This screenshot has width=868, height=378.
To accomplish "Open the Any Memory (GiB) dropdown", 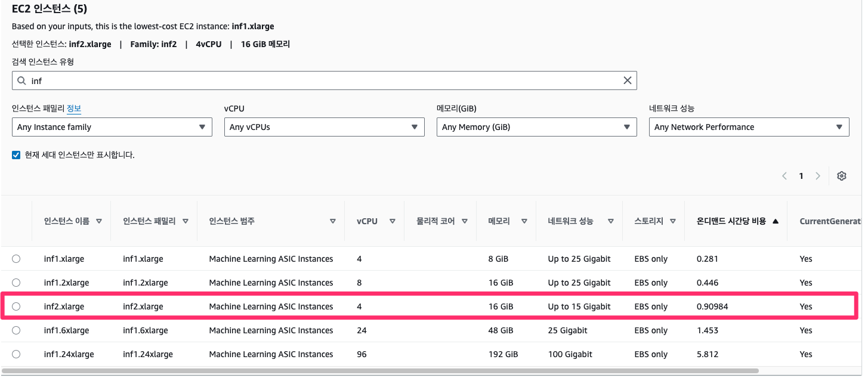I will point(537,127).
